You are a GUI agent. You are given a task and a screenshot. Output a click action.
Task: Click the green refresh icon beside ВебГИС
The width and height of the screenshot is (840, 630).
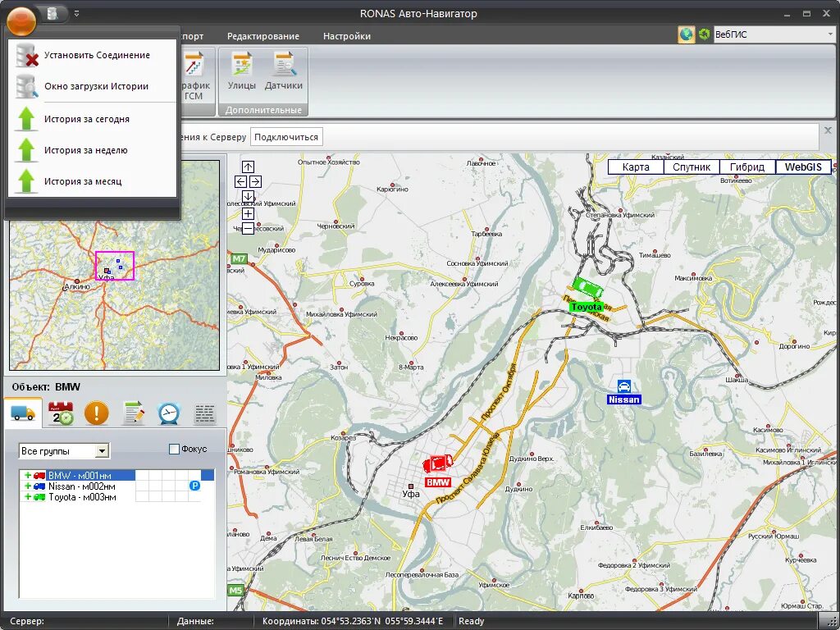coord(704,34)
